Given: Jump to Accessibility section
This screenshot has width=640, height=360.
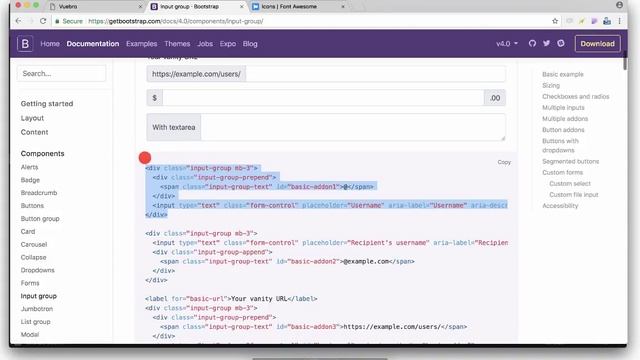Looking at the screenshot, I should coord(560,206).
